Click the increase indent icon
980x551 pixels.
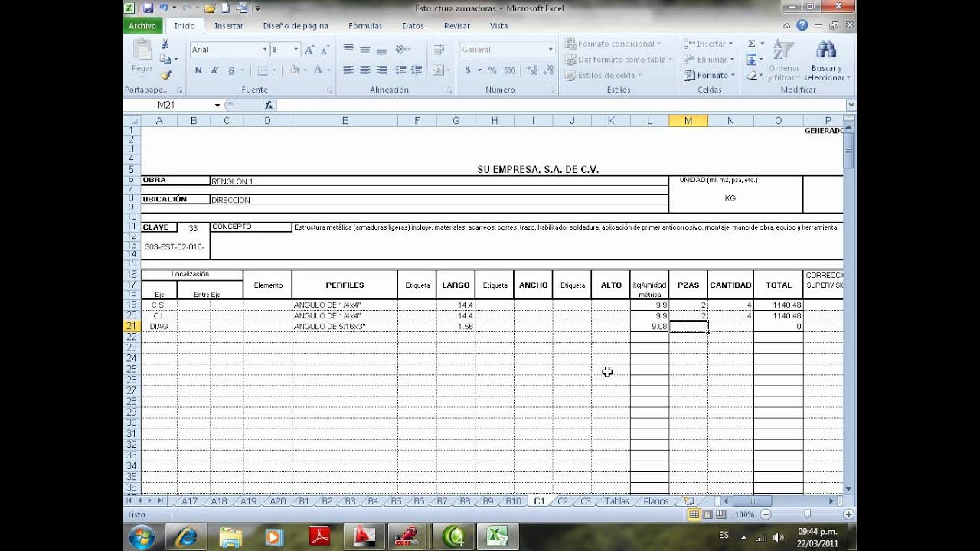(416, 70)
